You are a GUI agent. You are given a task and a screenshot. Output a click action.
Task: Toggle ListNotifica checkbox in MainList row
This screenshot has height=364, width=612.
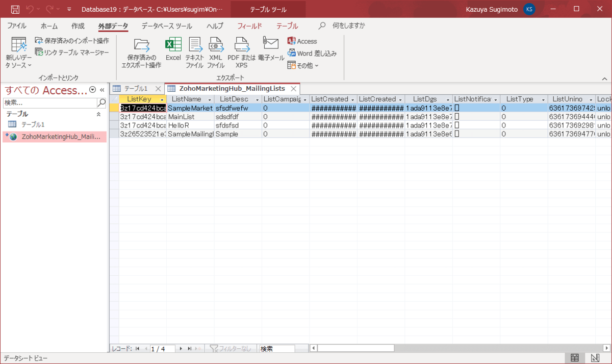pyautogui.click(x=457, y=117)
